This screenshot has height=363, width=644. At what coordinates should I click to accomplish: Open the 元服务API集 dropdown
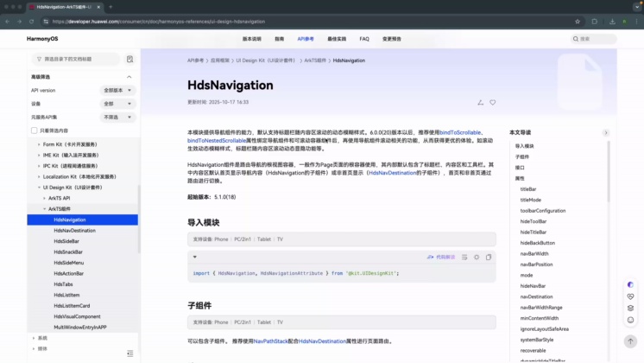click(x=117, y=117)
